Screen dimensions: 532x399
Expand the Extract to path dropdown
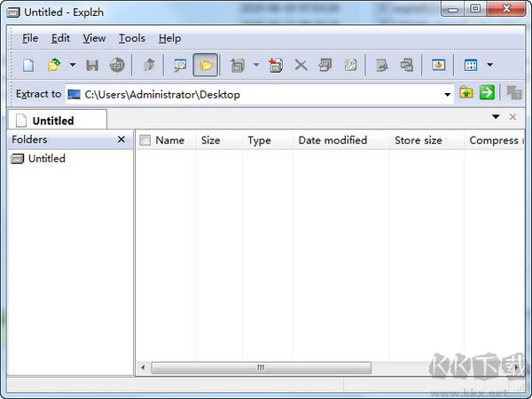pyautogui.click(x=448, y=94)
